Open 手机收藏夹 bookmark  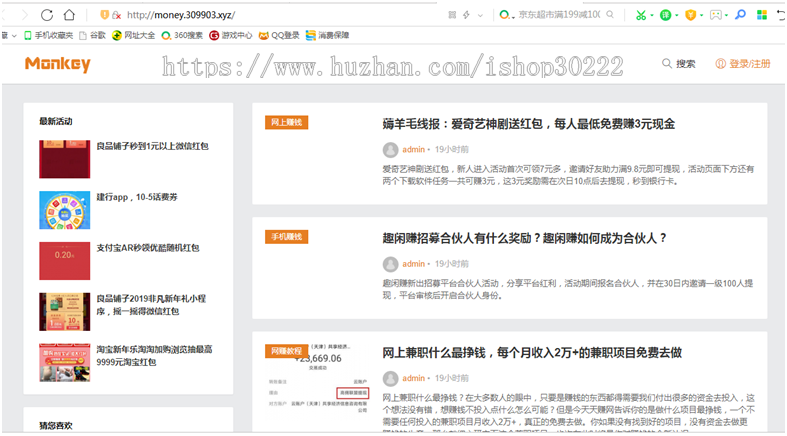click(48, 35)
